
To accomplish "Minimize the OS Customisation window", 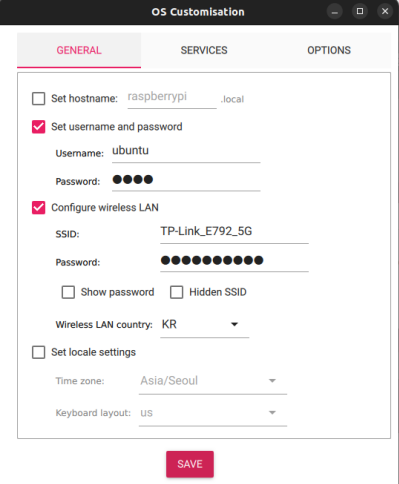I will (x=334, y=12).
